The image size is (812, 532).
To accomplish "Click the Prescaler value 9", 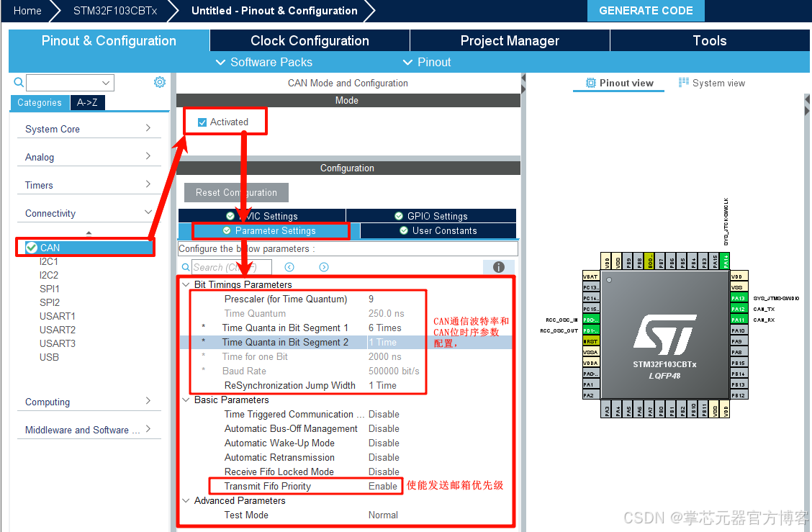I will (x=371, y=299).
